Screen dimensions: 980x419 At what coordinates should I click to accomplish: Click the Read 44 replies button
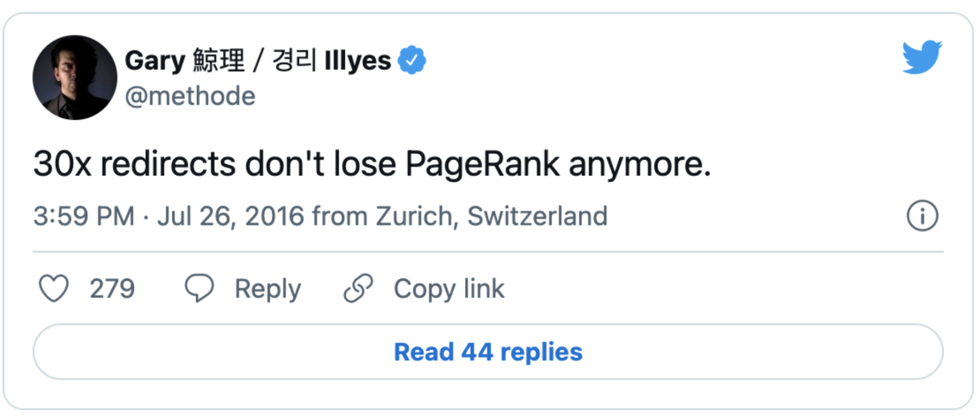[488, 352]
